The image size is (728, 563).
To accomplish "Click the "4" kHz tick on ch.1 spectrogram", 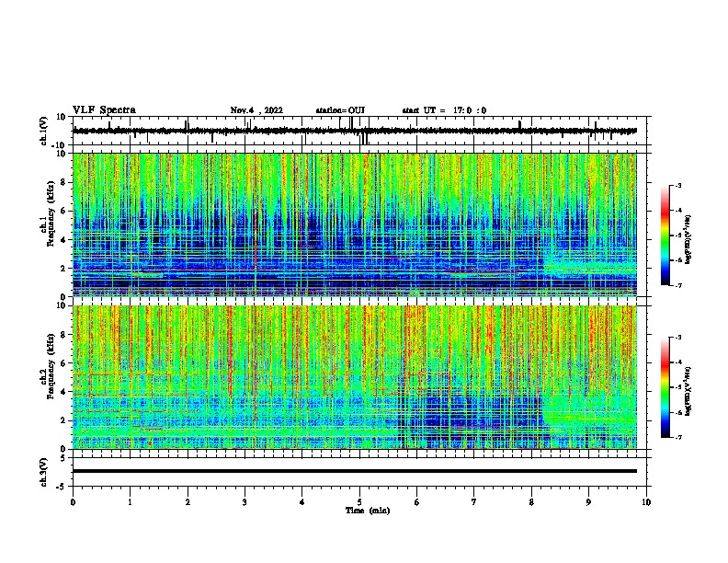I will coord(64,240).
